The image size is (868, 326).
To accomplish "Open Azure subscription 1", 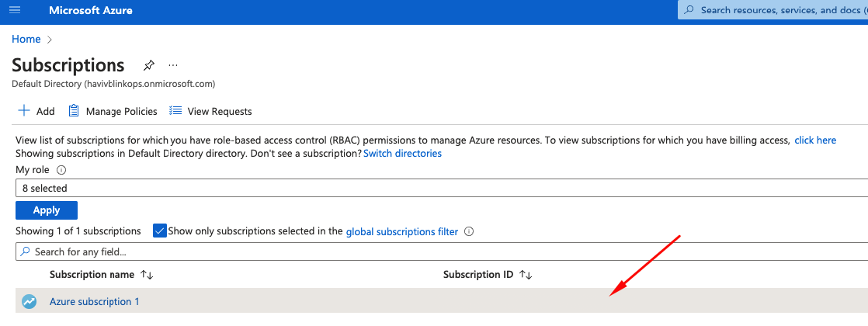I will pyautogui.click(x=95, y=301).
